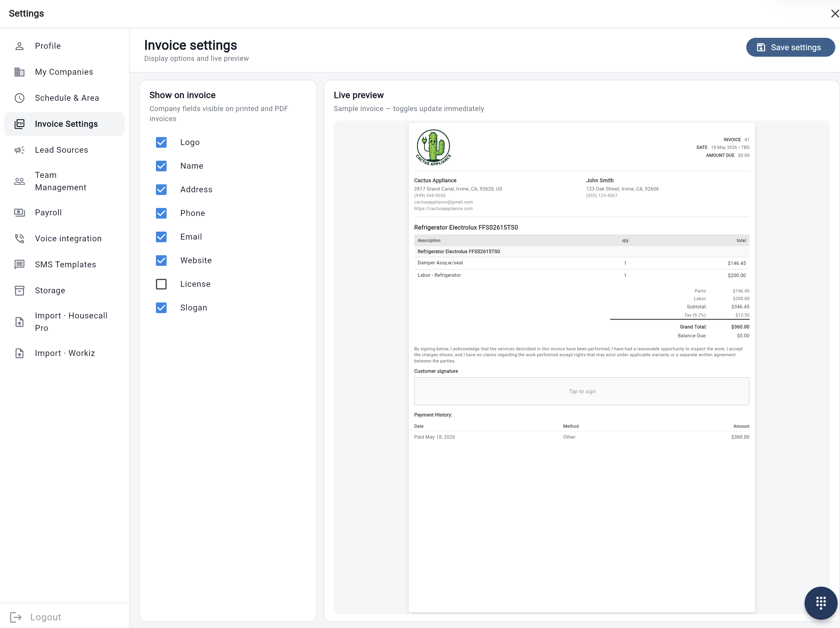This screenshot has height=628, width=840.
Task: Click the Invoice settings page heading
Action: pyautogui.click(x=191, y=45)
